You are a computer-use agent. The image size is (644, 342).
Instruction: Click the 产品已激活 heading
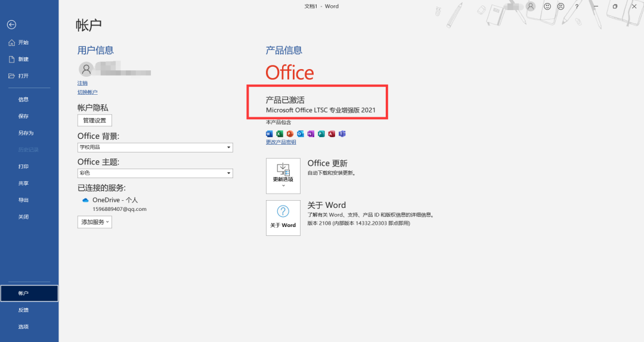point(285,100)
